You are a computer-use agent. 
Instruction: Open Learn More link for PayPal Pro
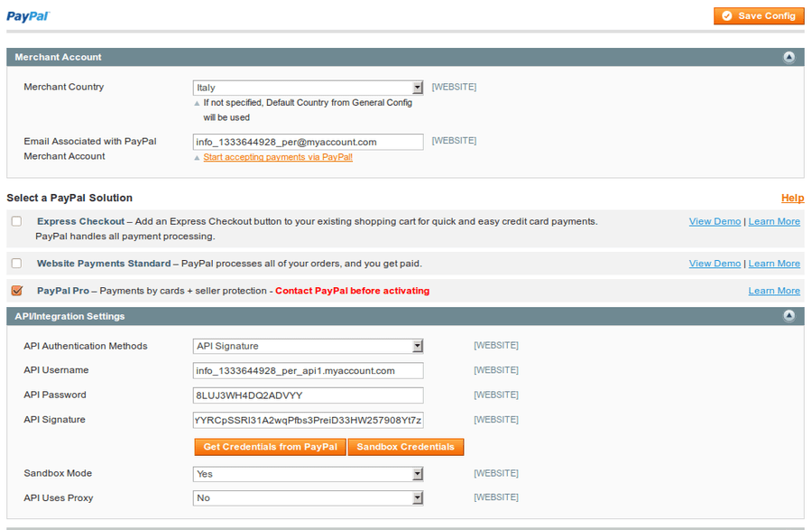click(774, 291)
